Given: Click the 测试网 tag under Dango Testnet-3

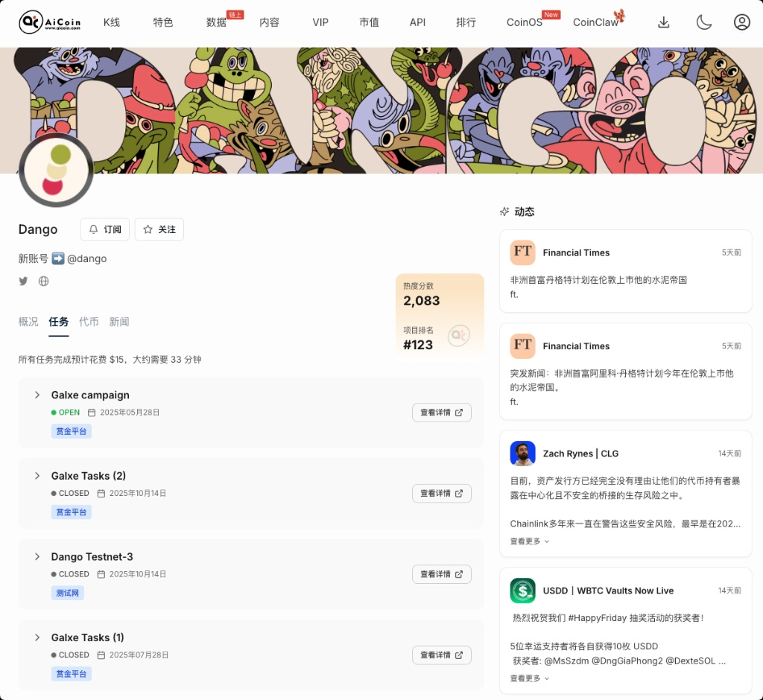Looking at the screenshot, I should (x=67, y=593).
